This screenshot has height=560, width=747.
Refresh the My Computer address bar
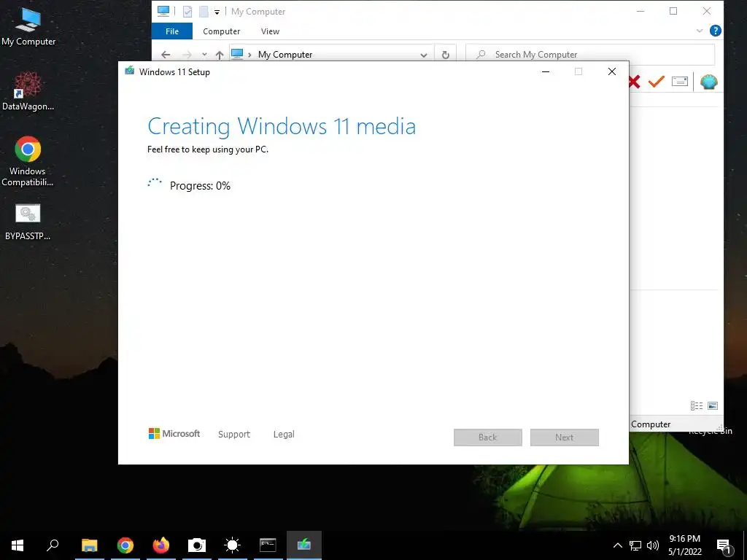[x=446, y=55]
